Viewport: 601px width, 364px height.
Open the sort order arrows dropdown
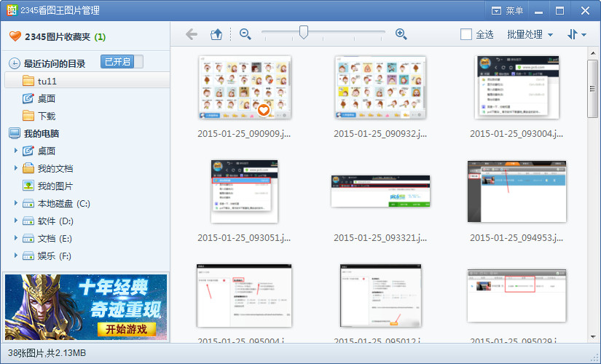576,34
